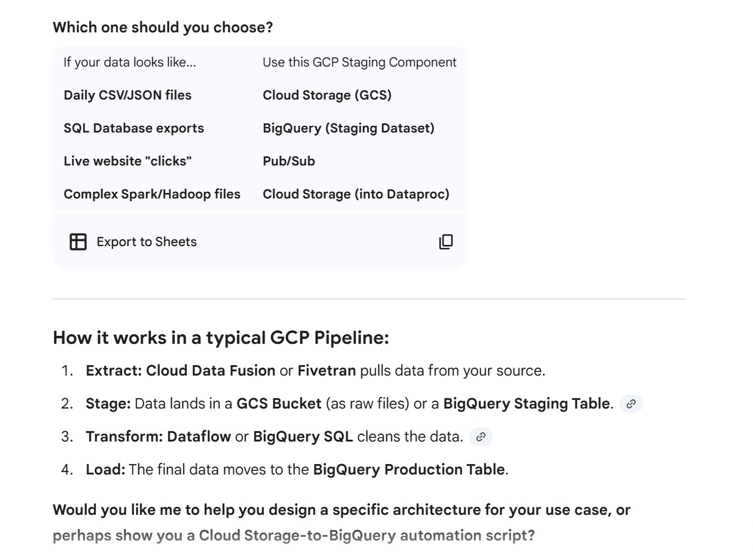Click 'Cloud Data Fusion' in the Extract step

(x=211, y=371)
